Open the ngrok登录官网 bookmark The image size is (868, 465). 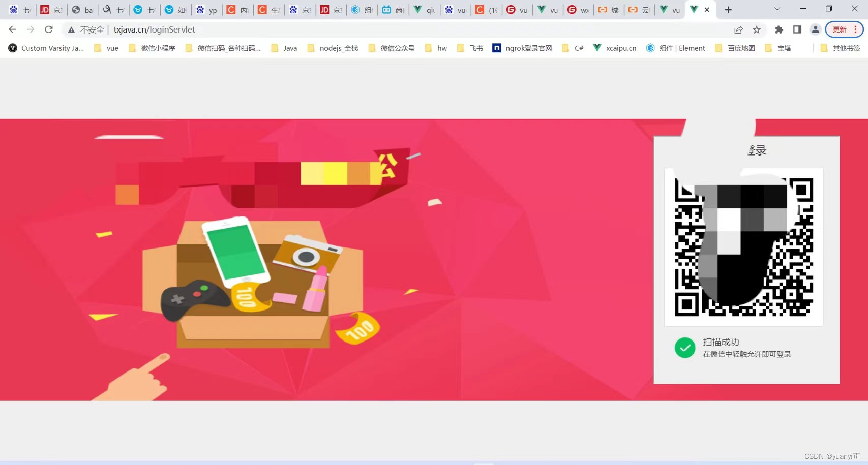click(x=522, y=48)
